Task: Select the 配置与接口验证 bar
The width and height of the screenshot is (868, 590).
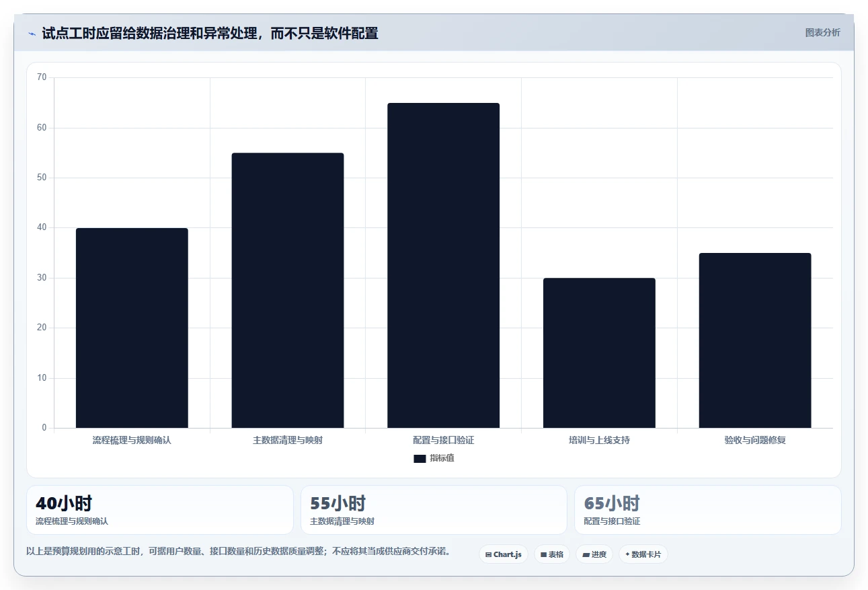Action: click(444, 266)
